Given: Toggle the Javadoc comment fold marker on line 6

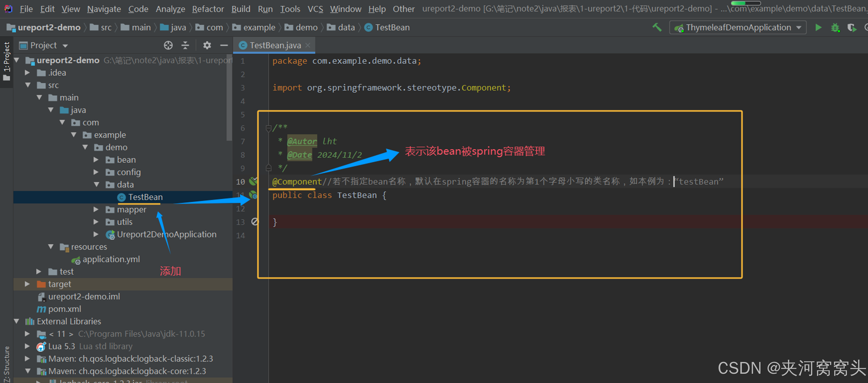Looking at the screenshot, I should (x=268, y=128).
